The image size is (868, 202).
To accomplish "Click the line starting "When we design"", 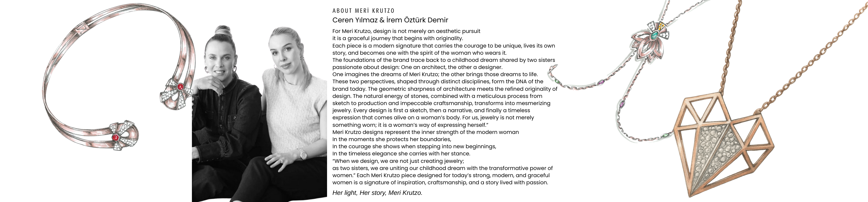I will click(x=398, y=161).
